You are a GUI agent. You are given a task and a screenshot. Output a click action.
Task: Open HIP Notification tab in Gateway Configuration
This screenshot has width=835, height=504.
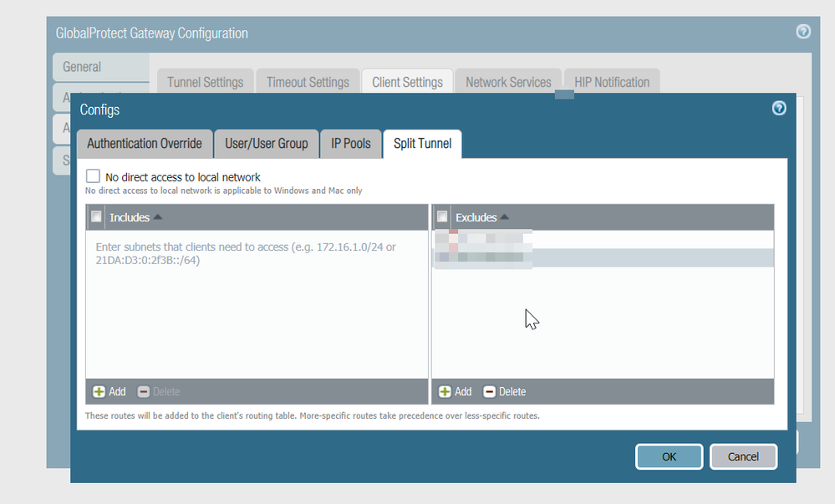tap(612, 82)
